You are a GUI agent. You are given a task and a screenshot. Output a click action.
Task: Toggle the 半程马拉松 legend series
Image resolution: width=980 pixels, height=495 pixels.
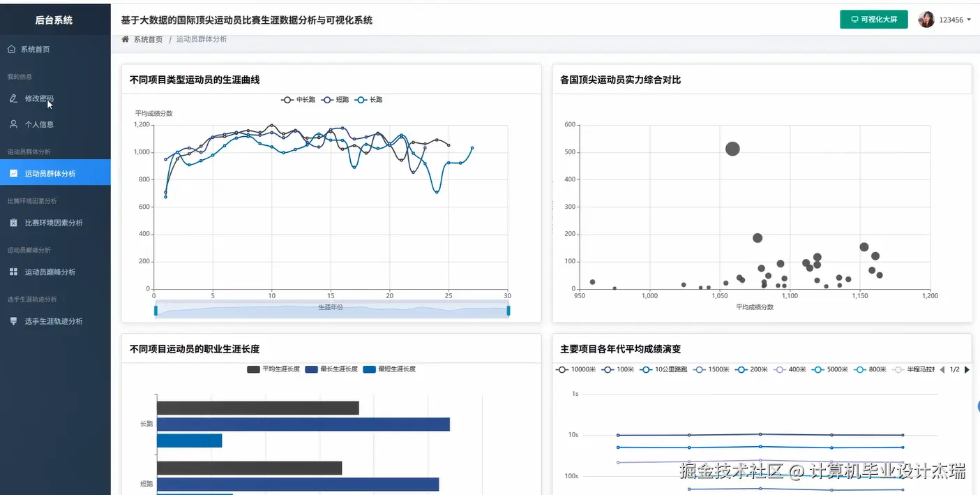tap(914, 370)
